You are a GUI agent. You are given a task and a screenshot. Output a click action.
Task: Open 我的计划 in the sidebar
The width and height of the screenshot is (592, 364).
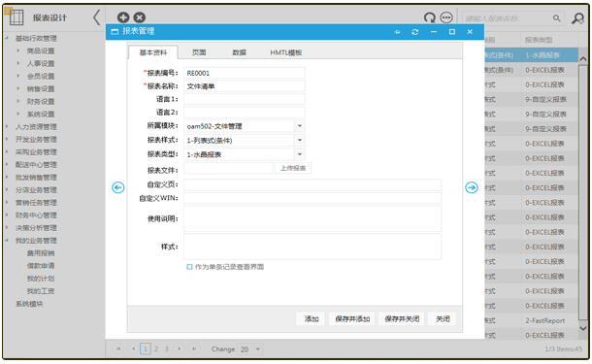[x=41, y=279]
